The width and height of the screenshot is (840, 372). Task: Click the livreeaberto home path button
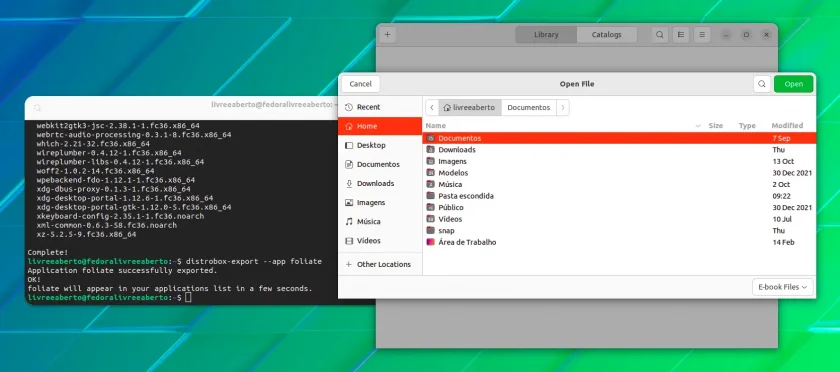470,108
